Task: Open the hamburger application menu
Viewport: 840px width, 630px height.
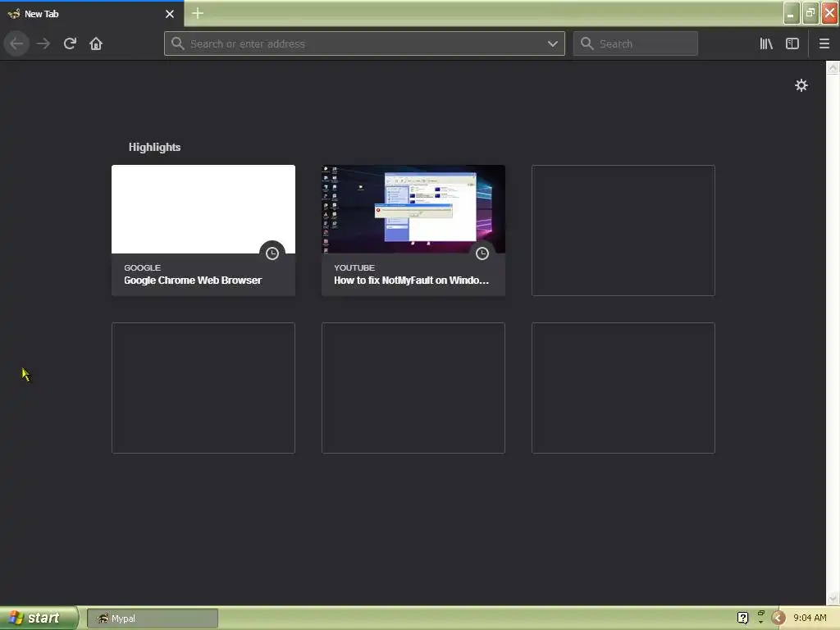Action: tap(824, 43)
